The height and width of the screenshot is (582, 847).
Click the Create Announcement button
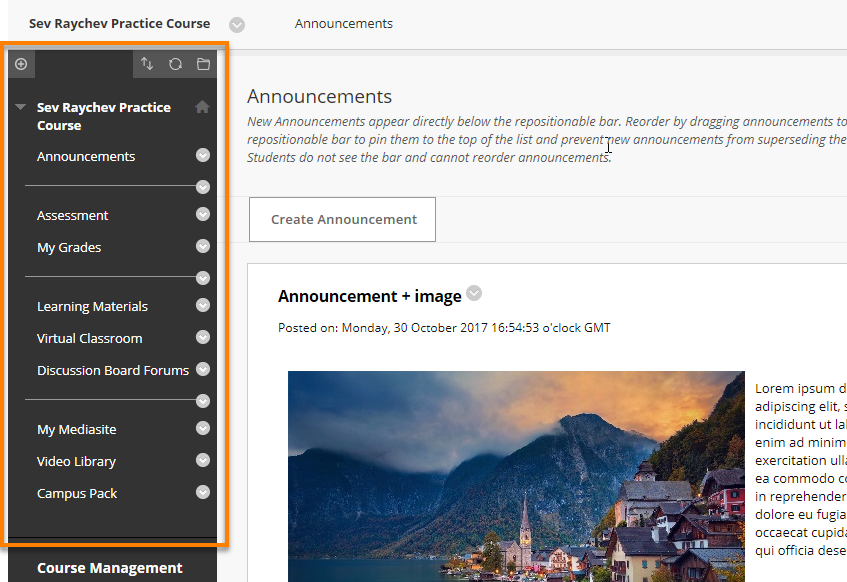(x=342, y=219)
